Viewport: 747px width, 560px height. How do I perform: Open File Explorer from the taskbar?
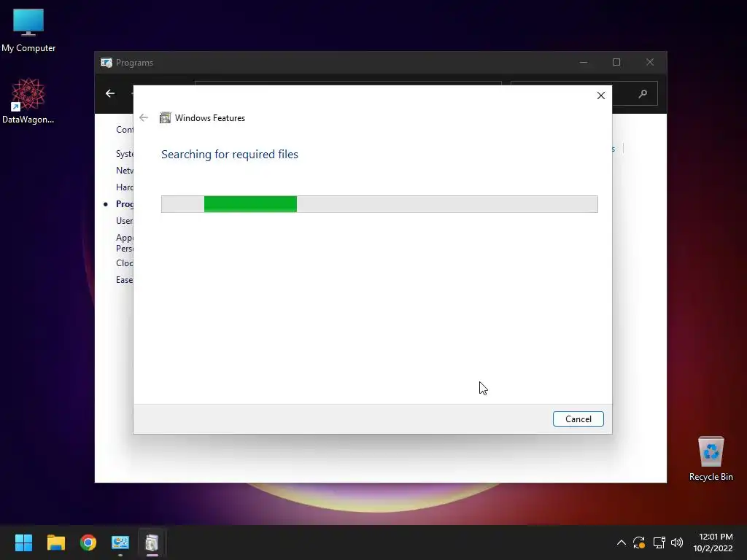click(55, 542)
